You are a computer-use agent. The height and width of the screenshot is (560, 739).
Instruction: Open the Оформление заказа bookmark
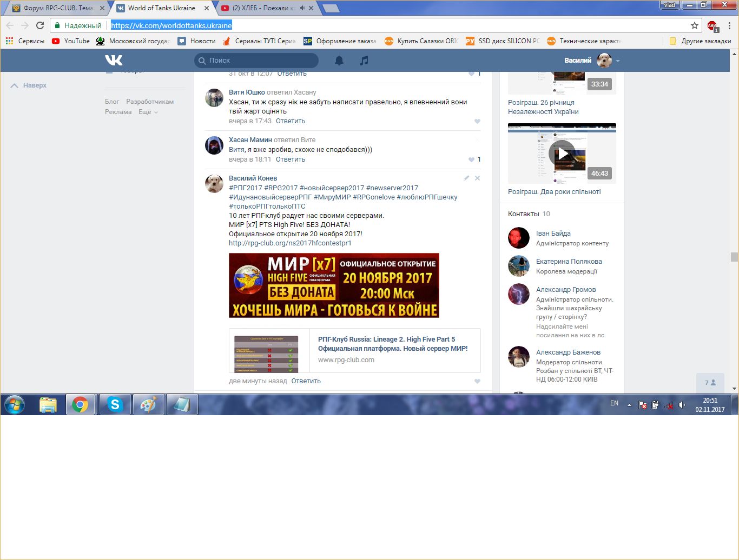tap(340, 41)
